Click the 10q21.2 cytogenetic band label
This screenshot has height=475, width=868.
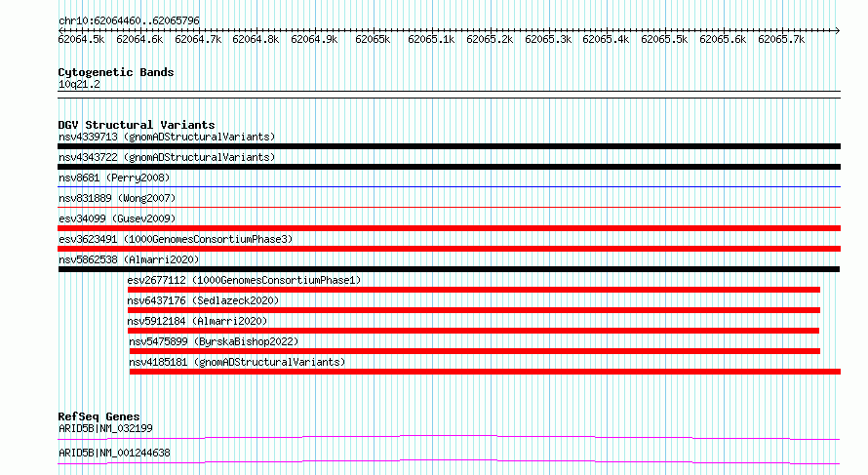click(79, 84)
